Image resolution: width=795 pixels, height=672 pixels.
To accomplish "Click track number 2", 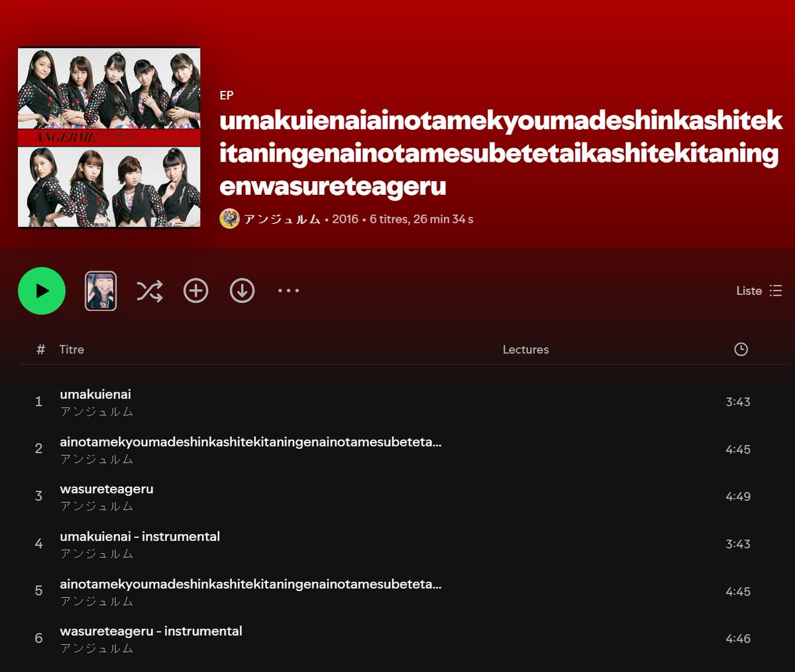I will tap(38, 449).
